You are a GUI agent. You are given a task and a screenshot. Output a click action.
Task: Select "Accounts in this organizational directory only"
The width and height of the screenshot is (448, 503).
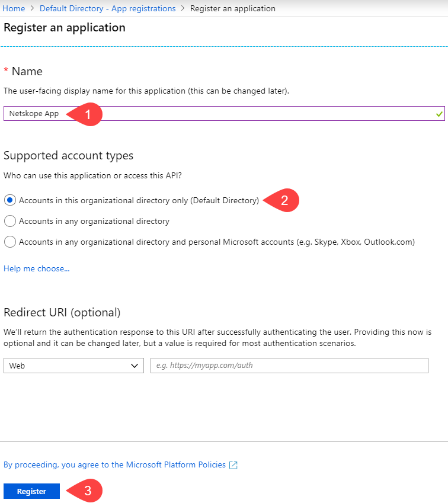pyautogui.click(x=9, y=200)
